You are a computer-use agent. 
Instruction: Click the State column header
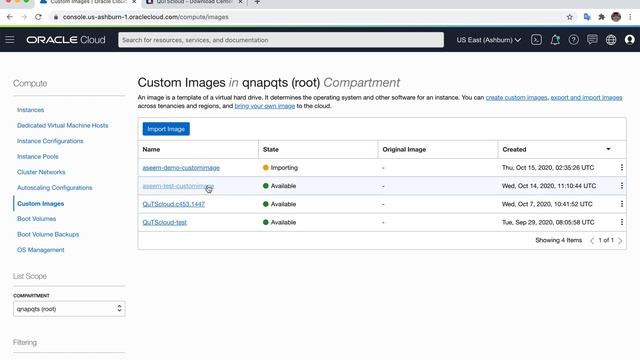[x=271, y=149]
